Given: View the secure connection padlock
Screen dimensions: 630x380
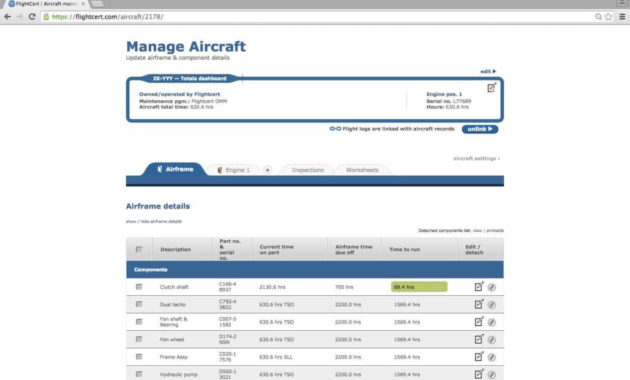Looking at the screenshot, I should pos(46,17).
